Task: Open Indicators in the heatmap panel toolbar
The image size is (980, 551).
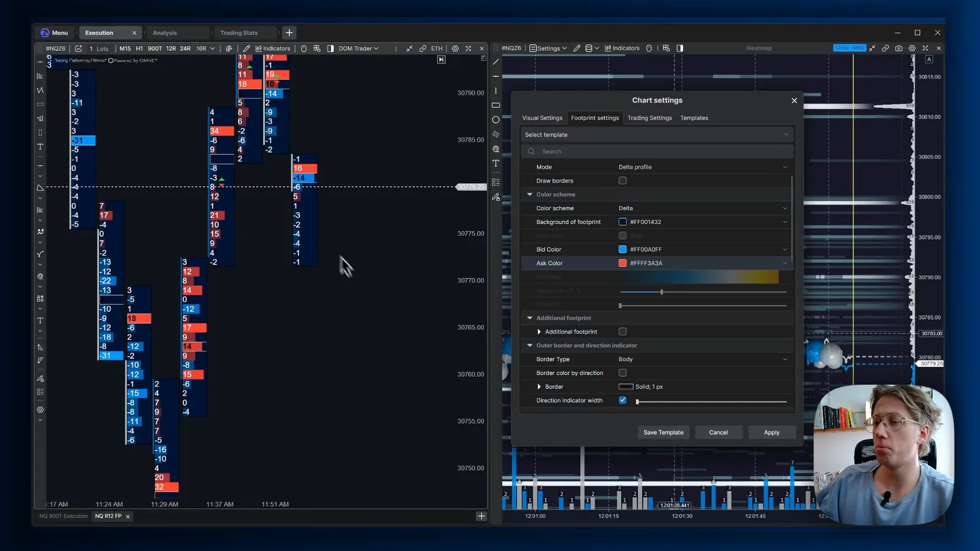Action: click(622, 48)
